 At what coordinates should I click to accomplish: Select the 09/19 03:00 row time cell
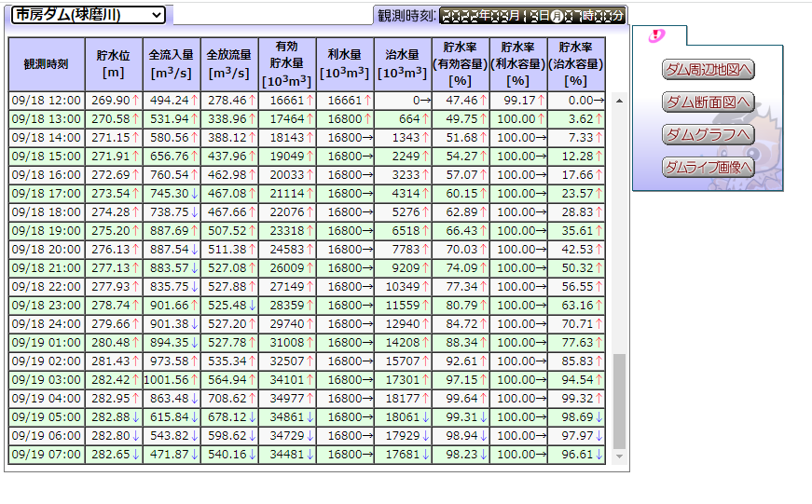[x=47, y=380]
